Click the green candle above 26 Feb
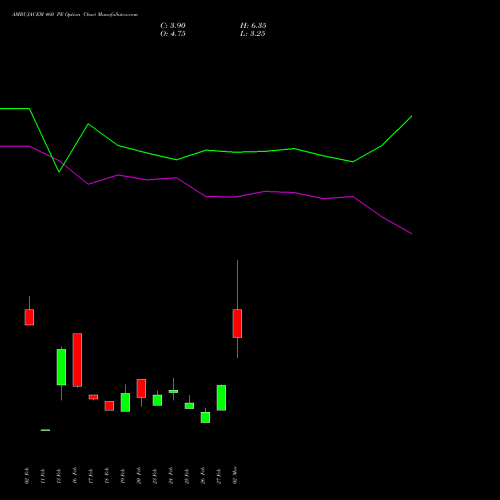 point(205,417)
